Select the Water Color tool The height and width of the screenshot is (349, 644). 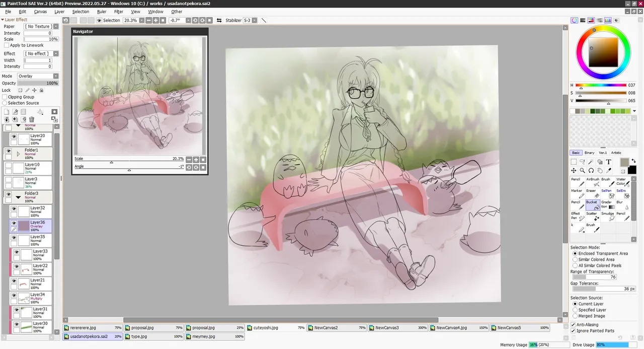[x=622, y=182]
